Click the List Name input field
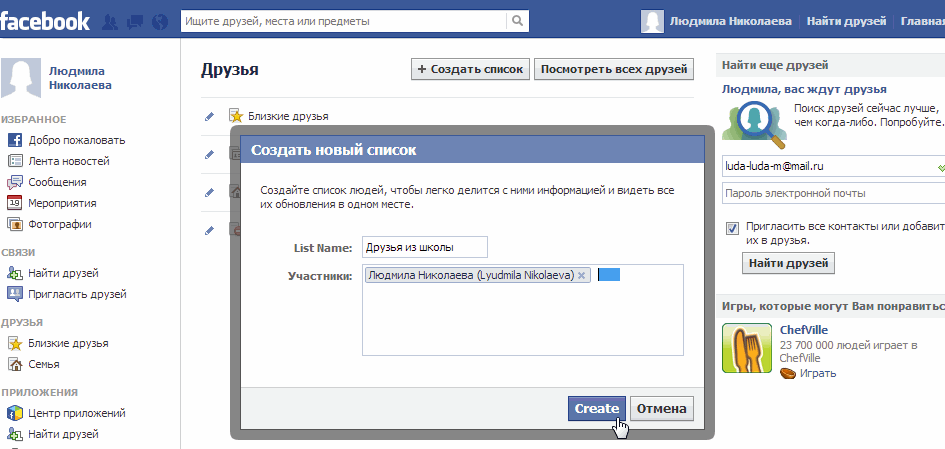The height and width of the screenshot is (449, 945). click(x=425, y=247)
